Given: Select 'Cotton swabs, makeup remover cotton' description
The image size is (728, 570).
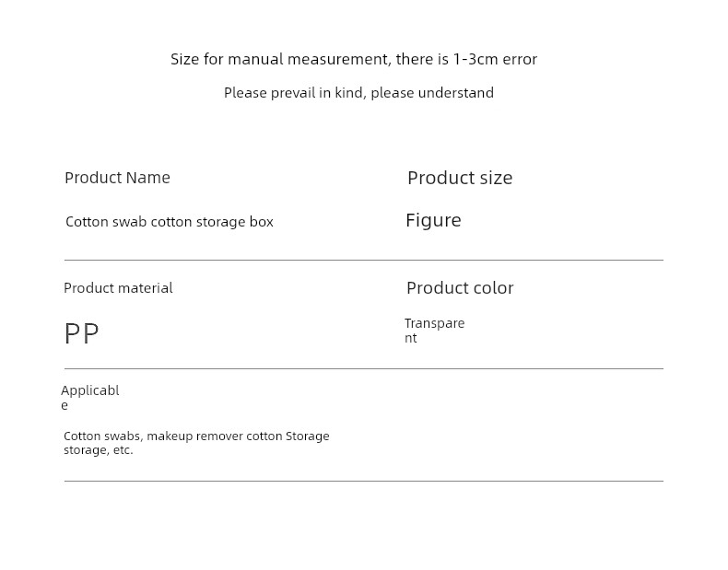Looking at the screenshot, I should 172,436.
